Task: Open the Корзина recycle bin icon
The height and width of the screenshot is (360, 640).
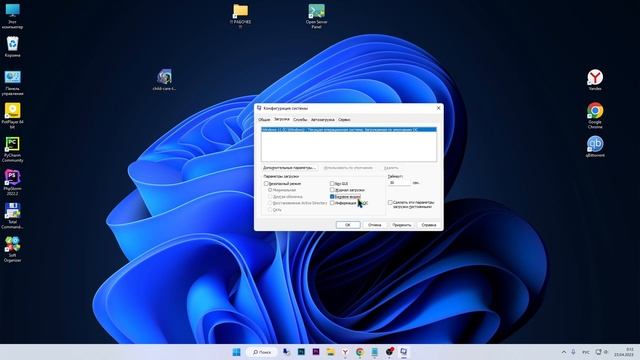Action: click(12, 47)
